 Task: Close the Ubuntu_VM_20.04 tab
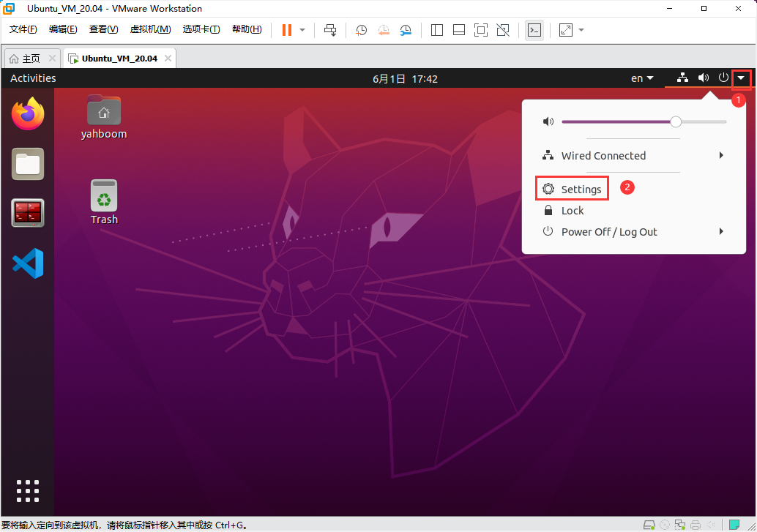point(168,59)
